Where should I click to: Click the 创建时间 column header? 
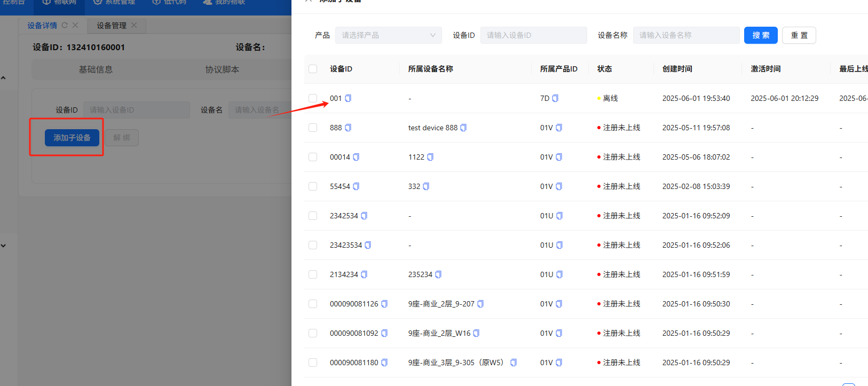(x=677, y=69)
